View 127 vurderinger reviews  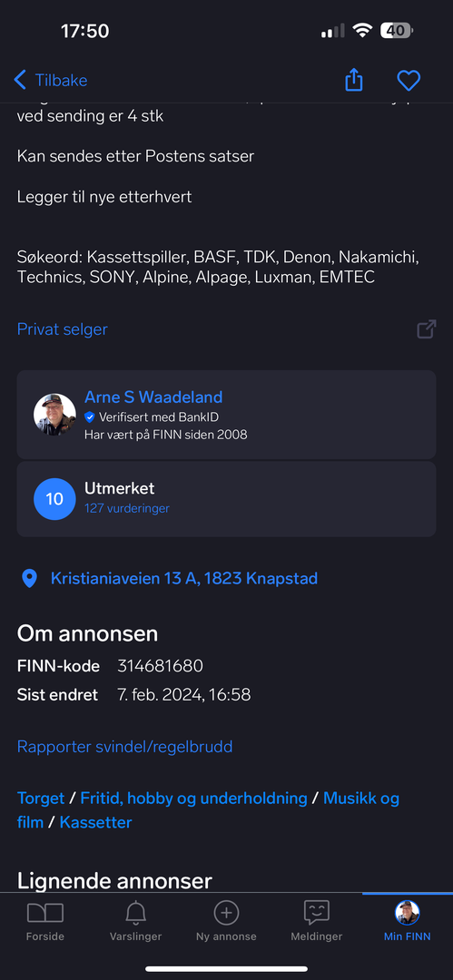pos(127,509)
